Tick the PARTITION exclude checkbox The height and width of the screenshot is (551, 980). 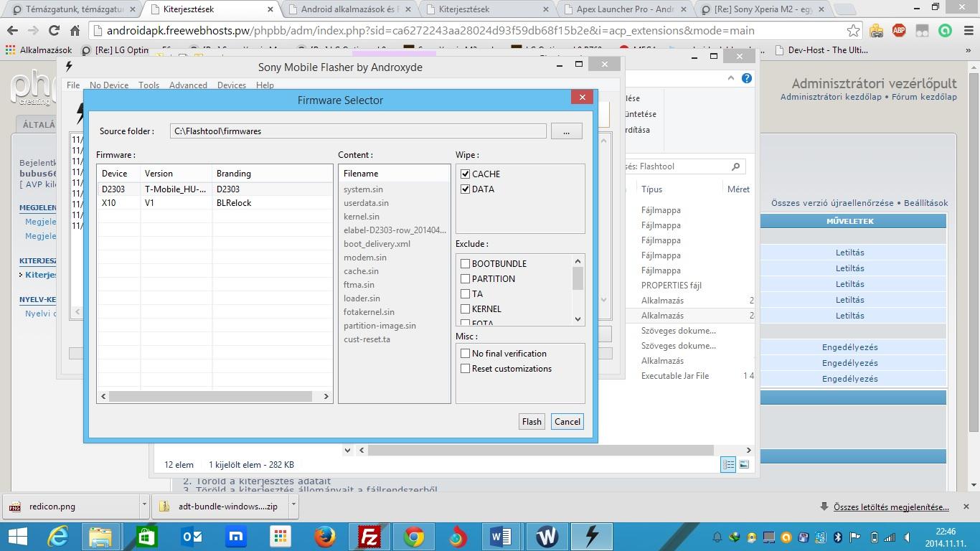point(466,279)
